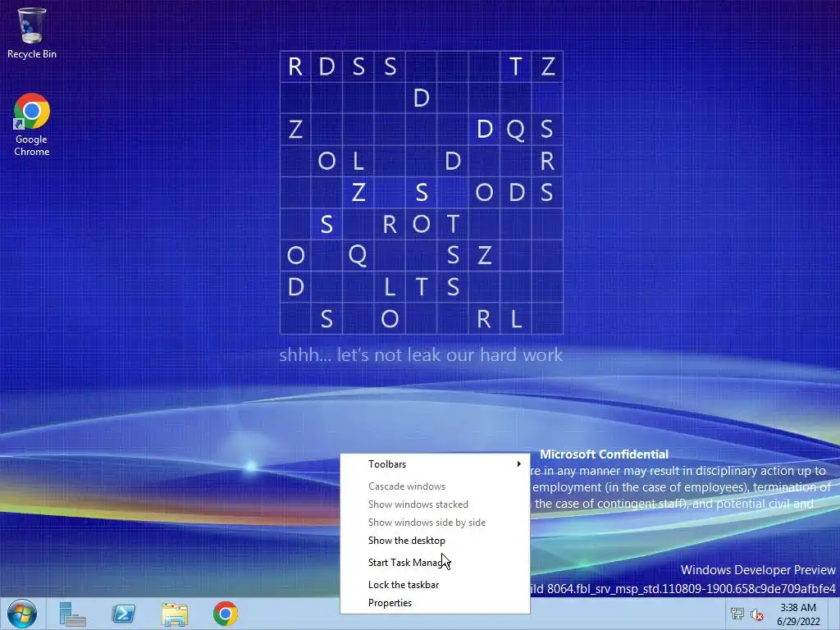Open File Explorer from the taskbar
This screenshot has height=630, width=840.
click(175, 614)
